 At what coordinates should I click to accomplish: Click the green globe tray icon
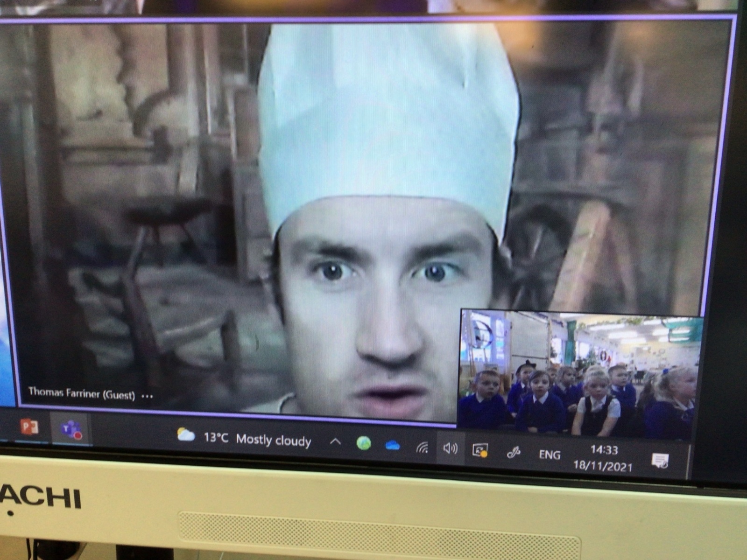(364, 443)
